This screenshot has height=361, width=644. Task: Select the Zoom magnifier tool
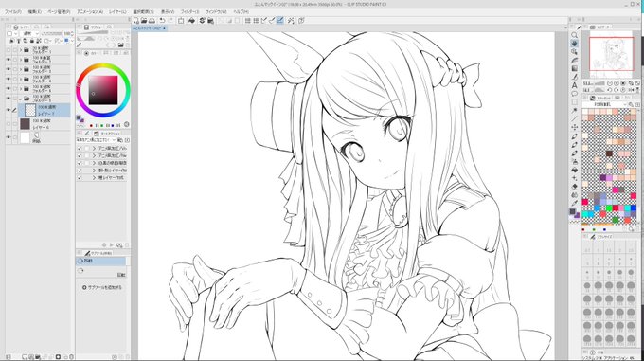click(575, 35)
